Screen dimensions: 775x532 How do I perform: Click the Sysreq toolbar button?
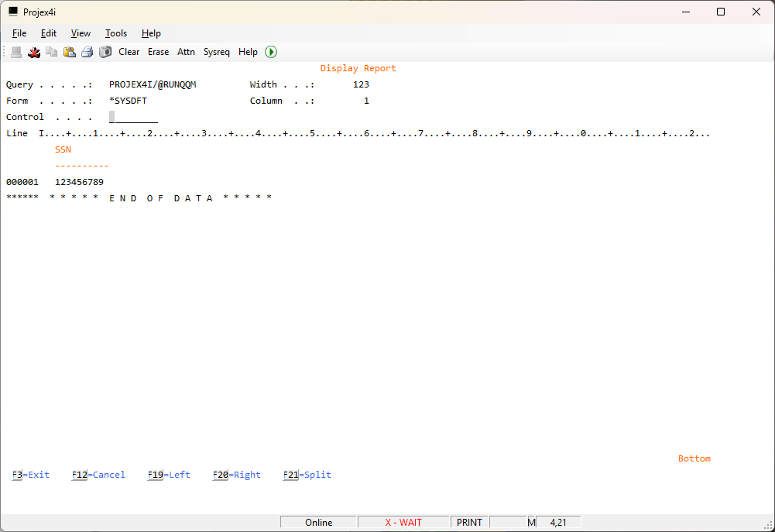(217, 52)
